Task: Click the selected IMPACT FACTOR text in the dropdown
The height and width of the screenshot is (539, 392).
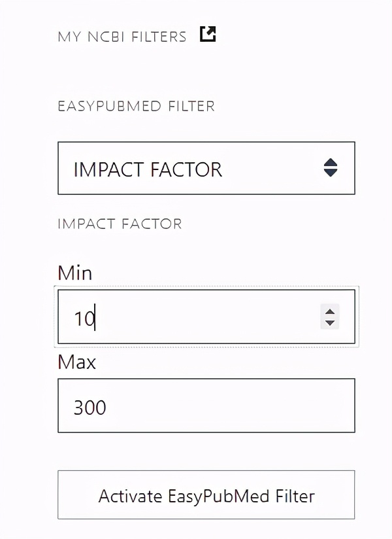Action: point(148,169)
